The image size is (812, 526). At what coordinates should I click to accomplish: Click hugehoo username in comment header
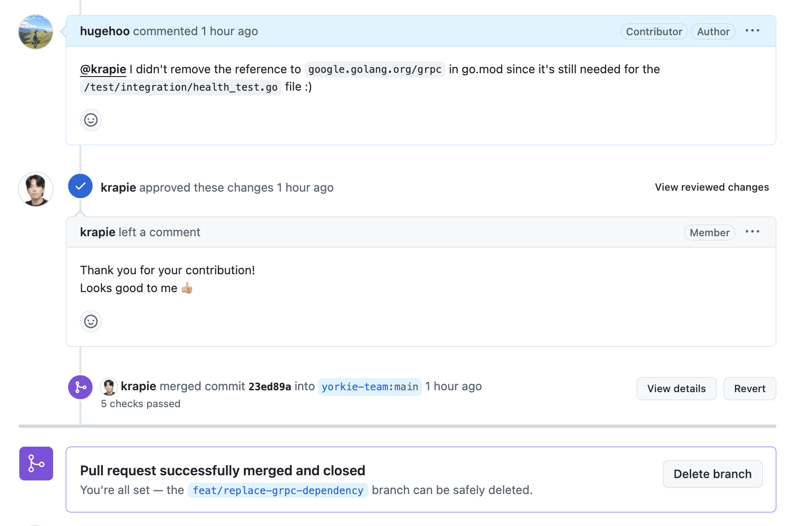(105, 31)
